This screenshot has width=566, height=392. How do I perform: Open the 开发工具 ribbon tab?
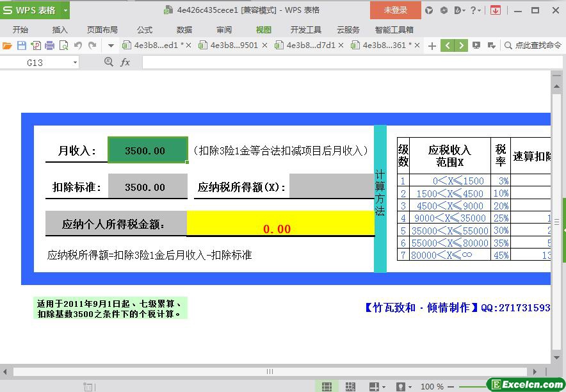point(305,29)
